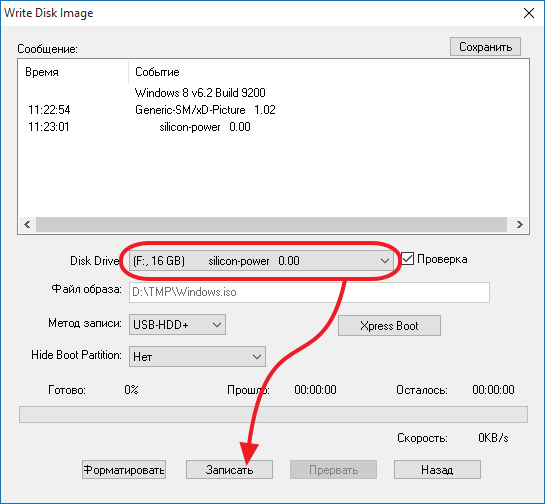
Task: Click the right arrow of the log scrollbar
Action: point(519,225)
